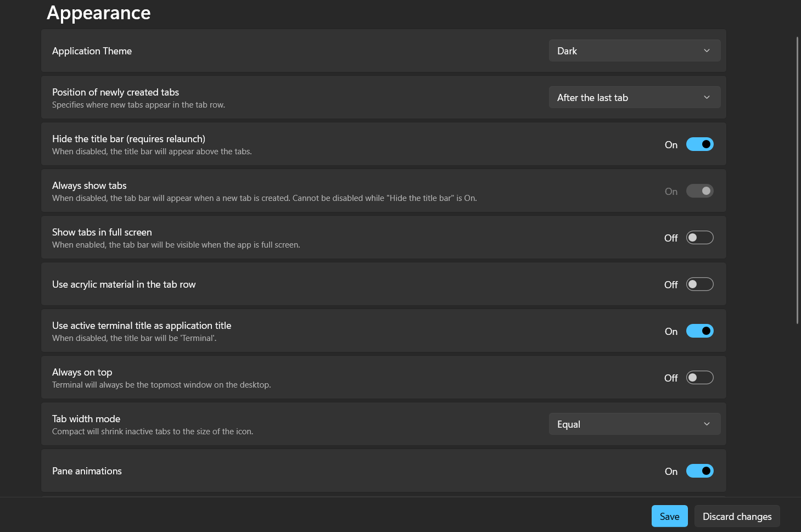801x532 pixels.
Task: Click description about title bar appearing above tabs
Action: click(152, 152)
